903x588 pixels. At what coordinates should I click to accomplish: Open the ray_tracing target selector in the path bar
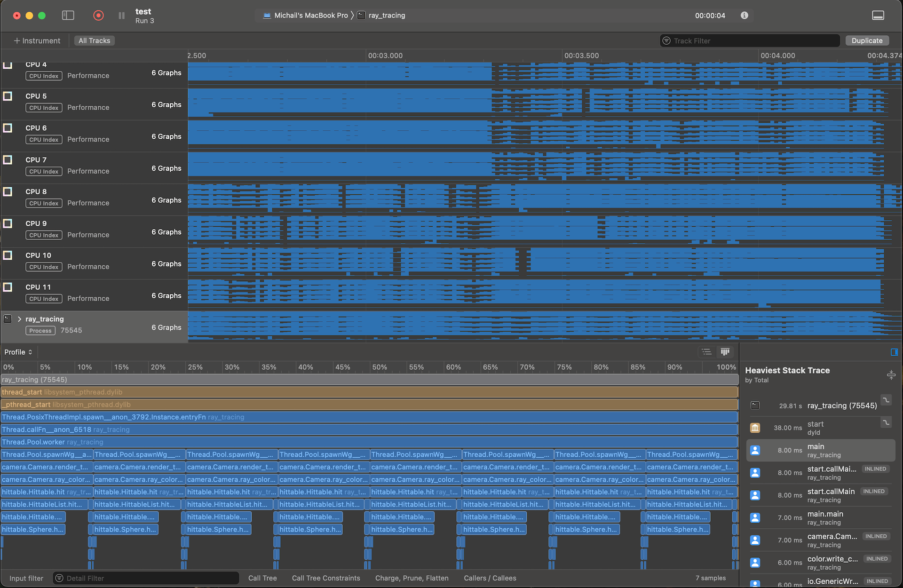pos(381,16)
